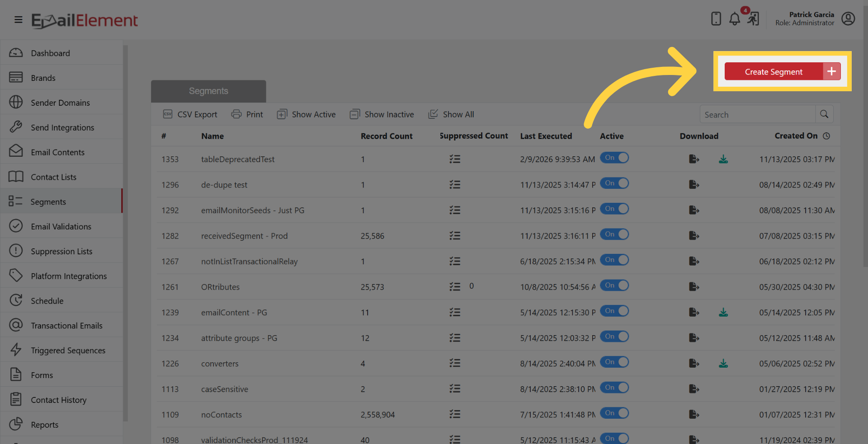Click the exit/logout running figure icon
This screenshot has height=444, width=868.
753,19
